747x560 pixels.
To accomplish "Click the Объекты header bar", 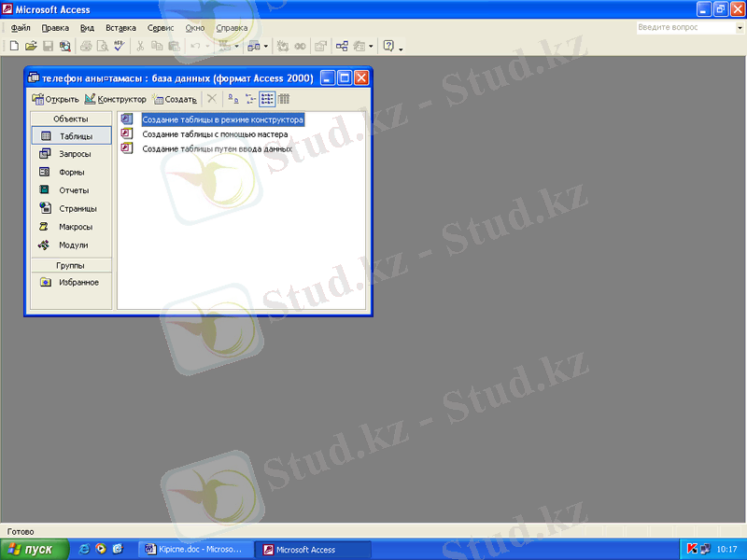I will tap(71, 119).
